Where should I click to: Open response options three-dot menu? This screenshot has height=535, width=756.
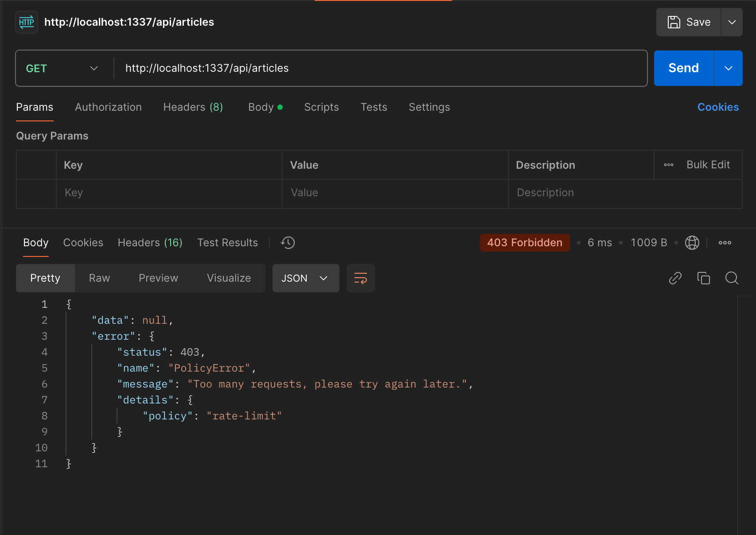pos(725,243)
